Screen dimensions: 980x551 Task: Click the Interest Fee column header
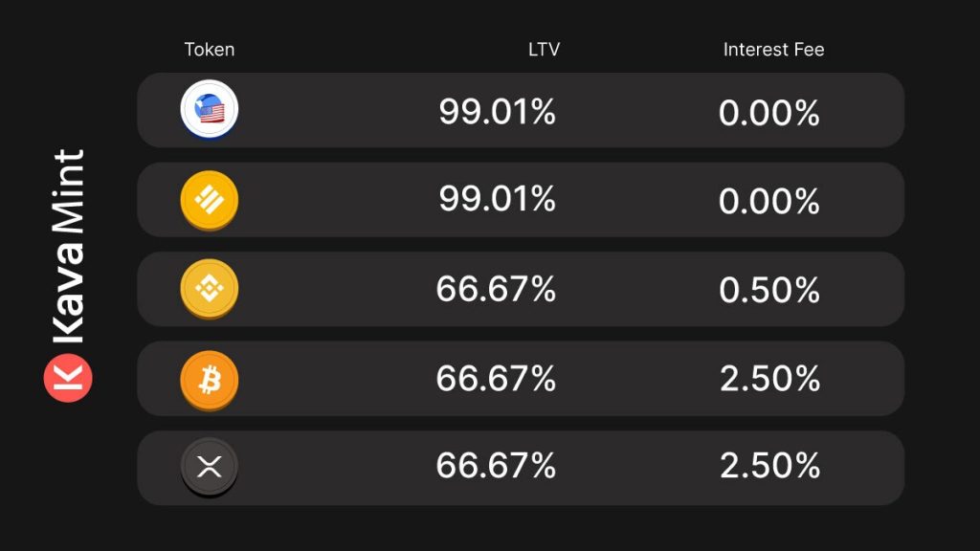point(773,50)
